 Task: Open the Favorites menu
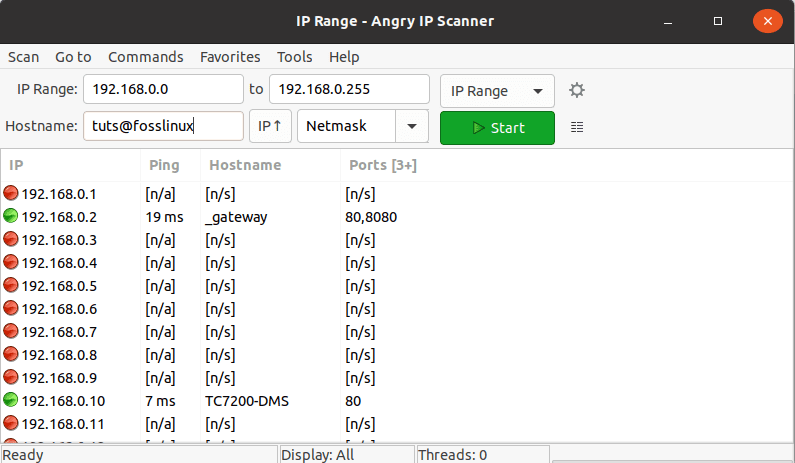[230, 57]
